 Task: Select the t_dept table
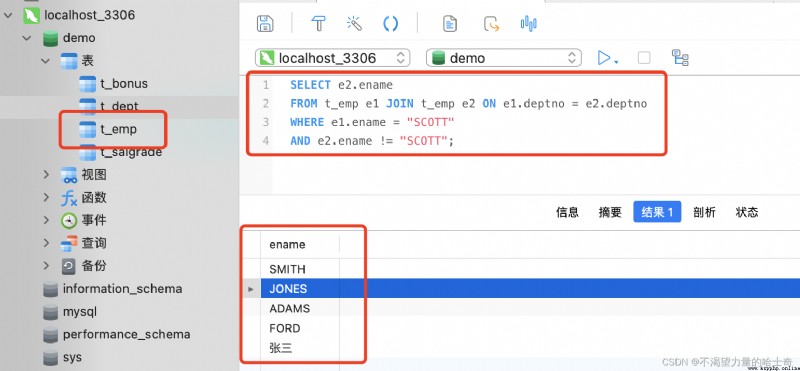point(119,107)
